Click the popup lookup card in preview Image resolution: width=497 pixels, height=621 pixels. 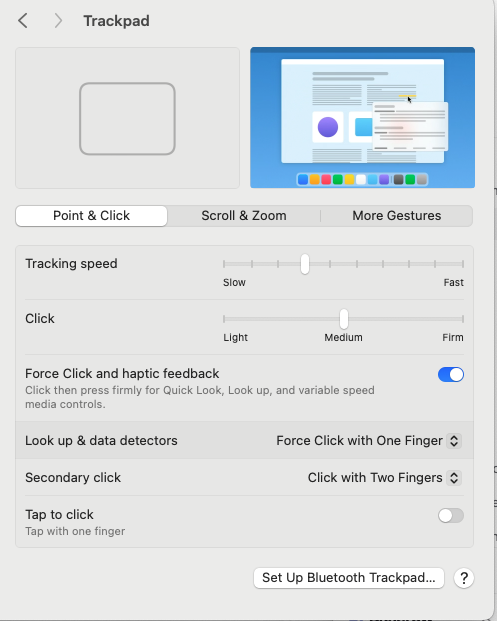[x=410, y=126]
